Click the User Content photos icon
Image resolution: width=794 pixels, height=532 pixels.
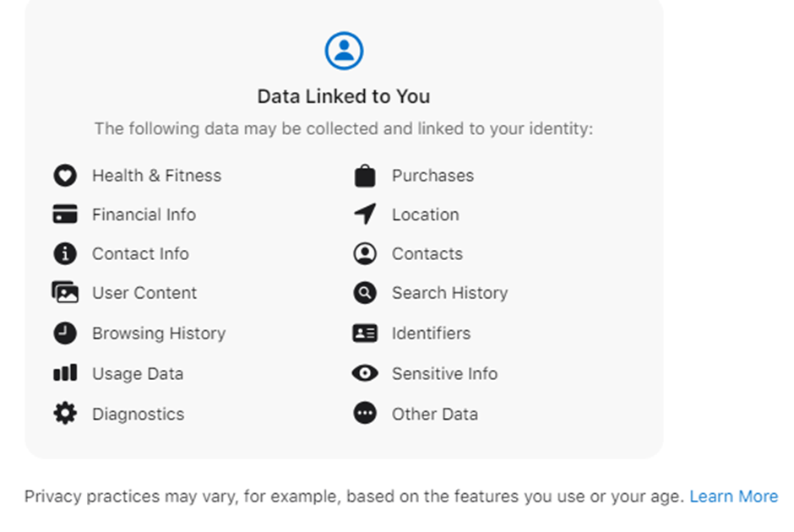click(x=66, y=293)
